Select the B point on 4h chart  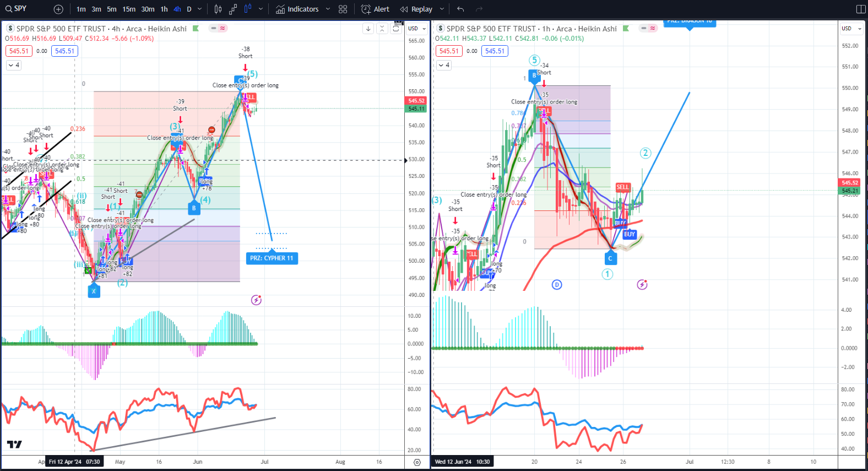pyautogui.click(x=193, y=208)
